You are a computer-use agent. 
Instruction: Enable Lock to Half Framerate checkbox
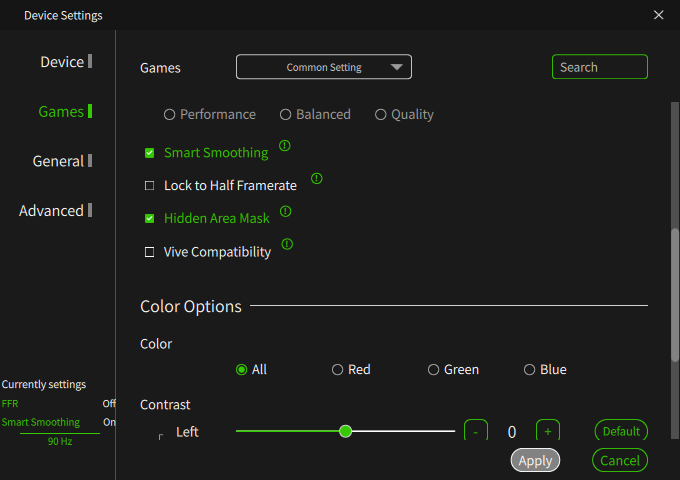[x=150, y=186]
